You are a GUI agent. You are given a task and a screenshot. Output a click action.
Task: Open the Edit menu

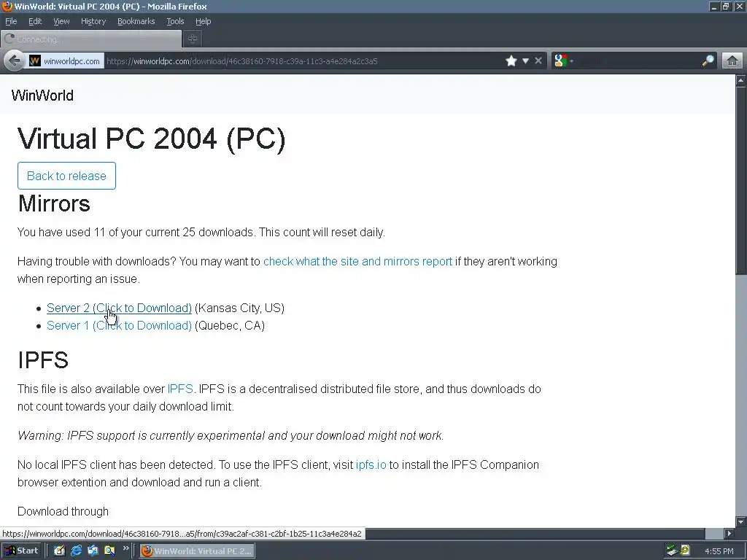point(35,21)
